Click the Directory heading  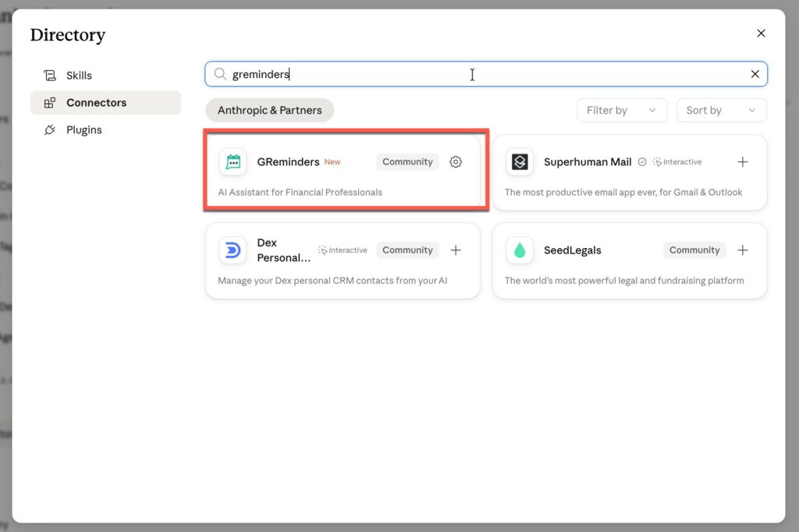(x=68, y=34)
